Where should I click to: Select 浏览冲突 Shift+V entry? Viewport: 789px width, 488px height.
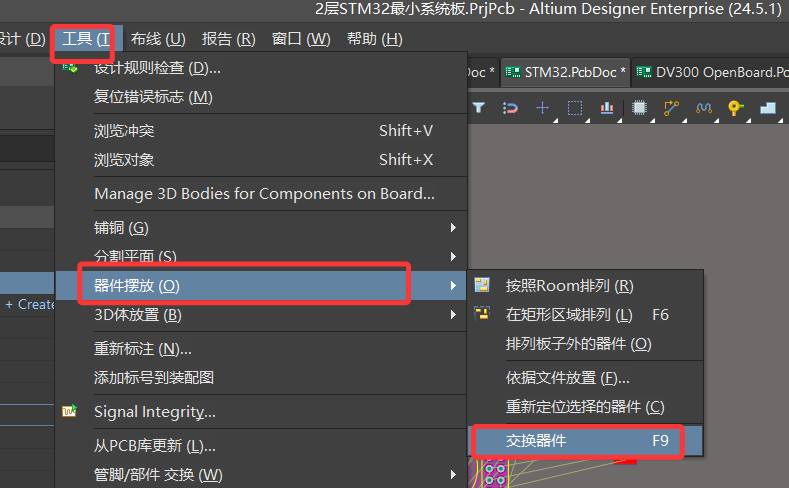tap(261, 131)
